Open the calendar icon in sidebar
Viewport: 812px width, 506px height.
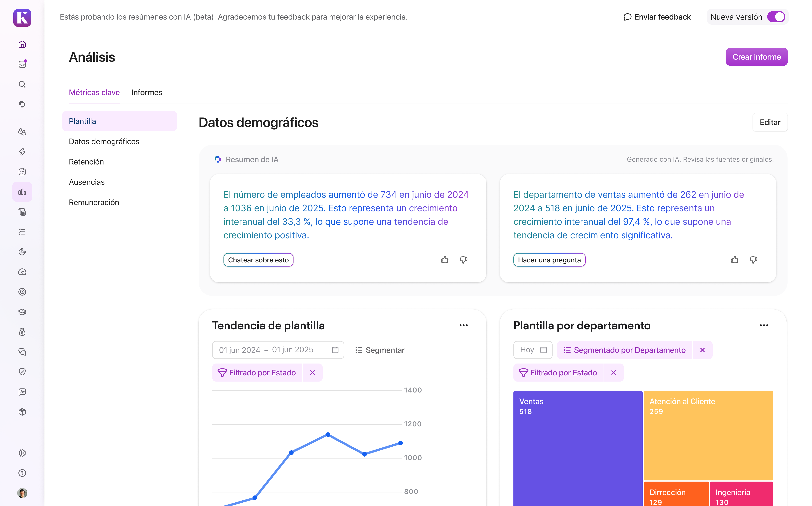click(x=22, y=172)
